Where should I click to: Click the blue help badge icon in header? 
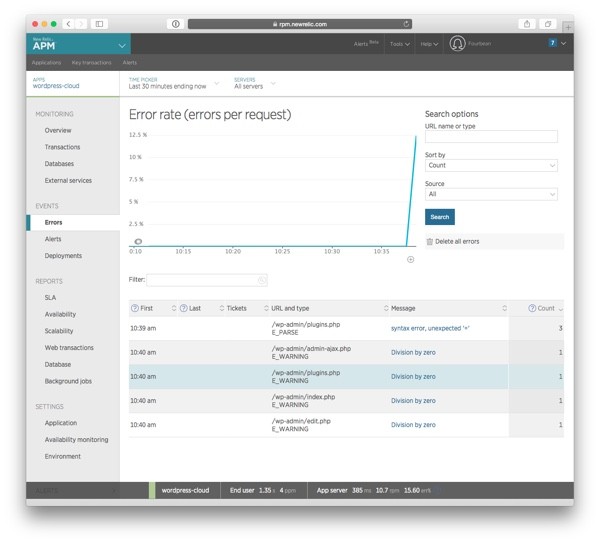[552, 43]
